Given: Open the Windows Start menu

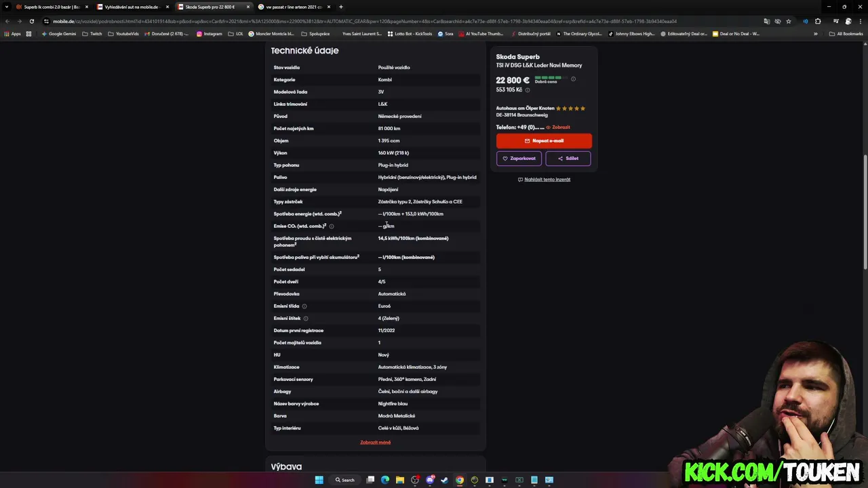Looking at the screenshot, I should tap(319, 480).
